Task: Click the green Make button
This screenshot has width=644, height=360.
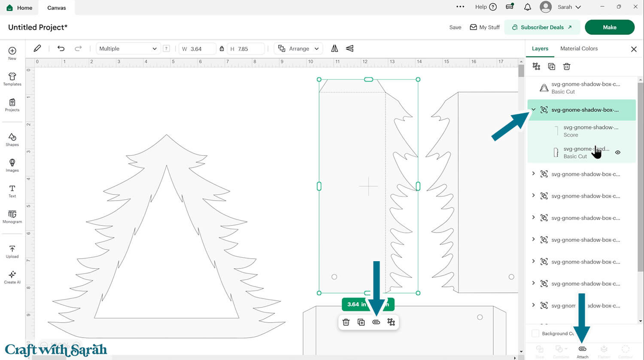Action: 609,27
